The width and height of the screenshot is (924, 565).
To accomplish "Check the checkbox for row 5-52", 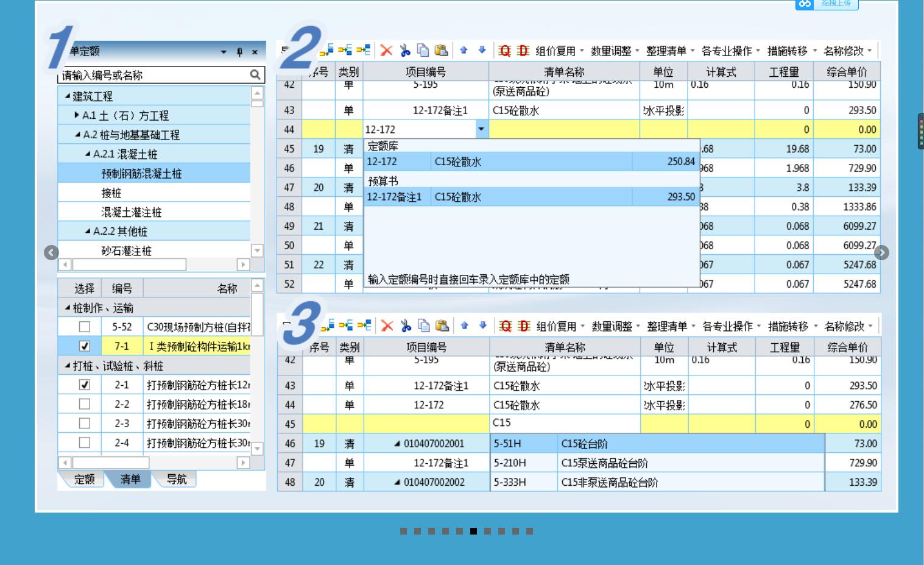I will pyautogui.click(x=85, y=327).
